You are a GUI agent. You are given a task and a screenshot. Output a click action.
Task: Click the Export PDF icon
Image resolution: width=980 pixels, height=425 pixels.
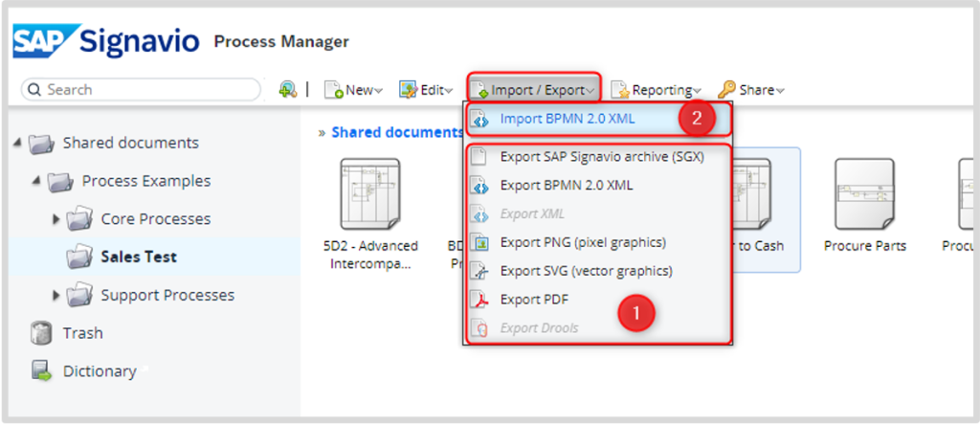pos(479,300)
